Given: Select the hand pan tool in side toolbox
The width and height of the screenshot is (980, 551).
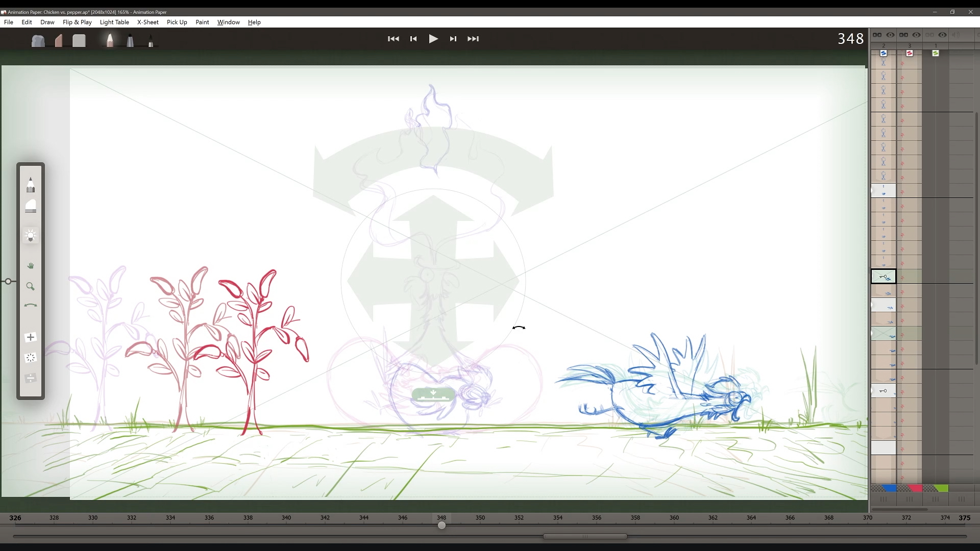Looking at the screenshot, I should [31, 266].
